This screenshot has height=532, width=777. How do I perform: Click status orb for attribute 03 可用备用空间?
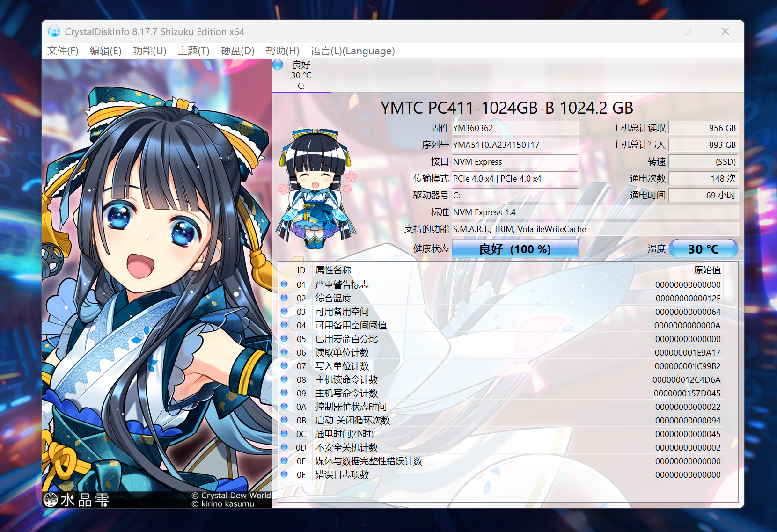tap(284, 311)
